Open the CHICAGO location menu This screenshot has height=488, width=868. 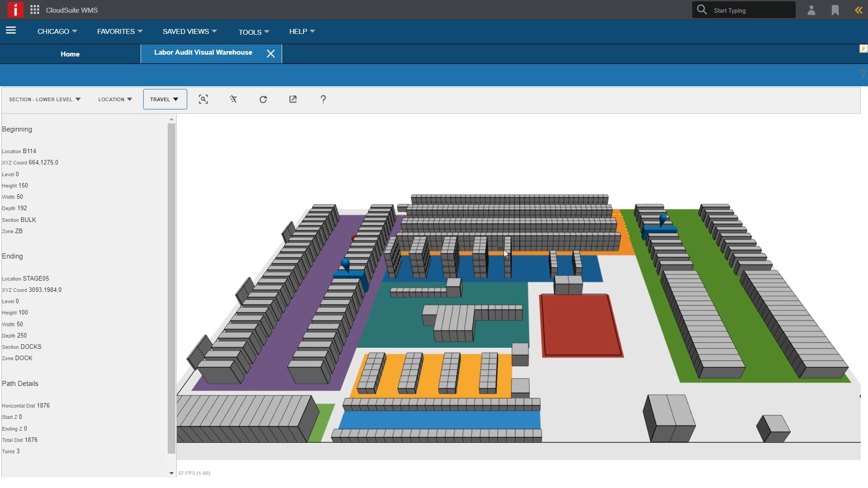57,31
